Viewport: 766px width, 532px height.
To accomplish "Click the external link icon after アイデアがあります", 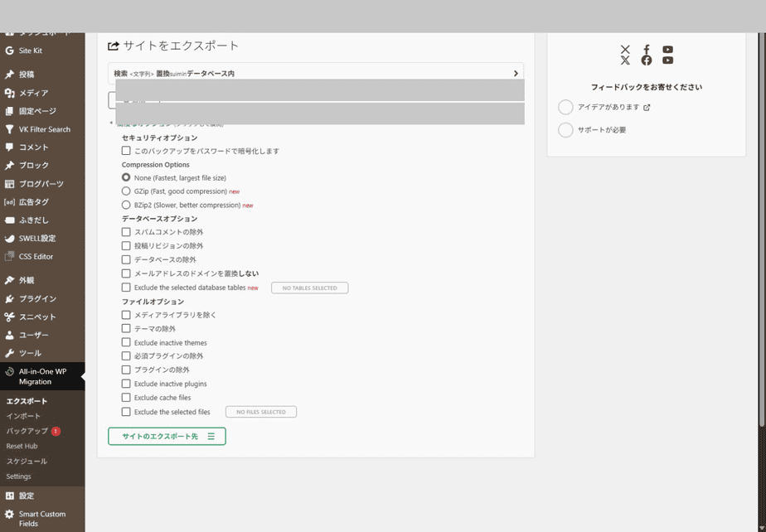I will click(x=647, y=108).
